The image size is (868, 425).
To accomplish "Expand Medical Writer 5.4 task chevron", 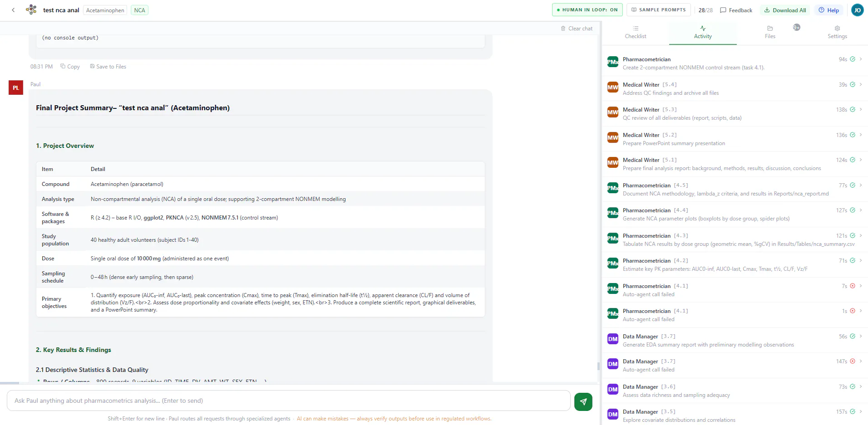I will click(x=860, y=84).
